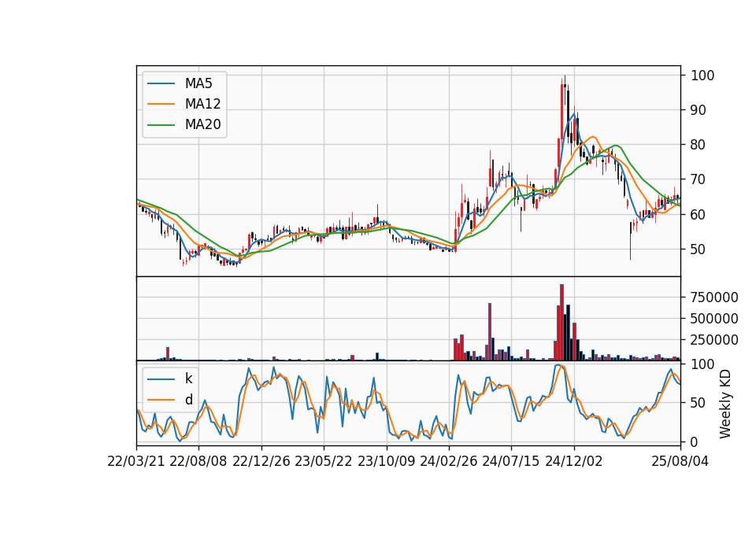Click the tallest red volume bar
Screen dimensions: 756x543
561,323
